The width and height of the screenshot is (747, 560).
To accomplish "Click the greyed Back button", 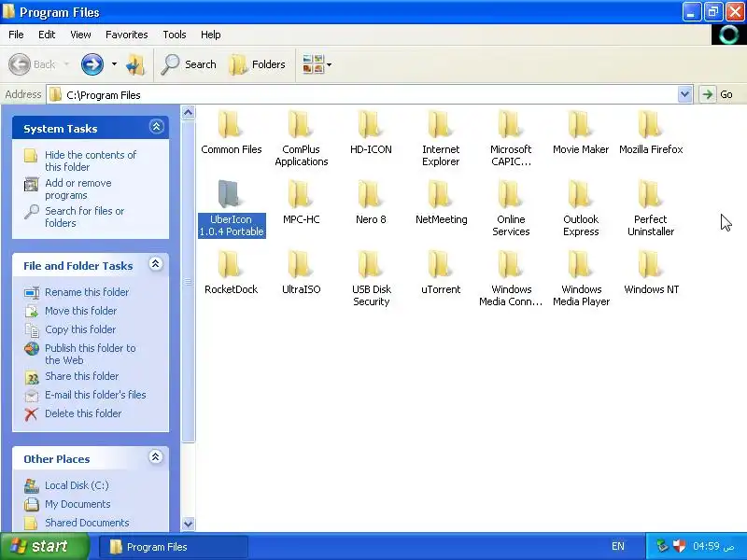I will pyautogui.click(x=32, y=64).
